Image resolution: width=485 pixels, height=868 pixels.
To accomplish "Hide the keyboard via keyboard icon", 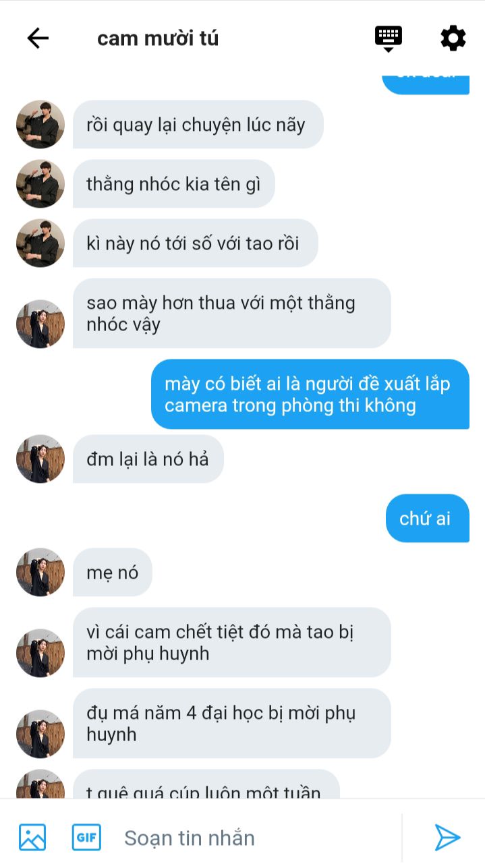I will [x=389, y=38].
